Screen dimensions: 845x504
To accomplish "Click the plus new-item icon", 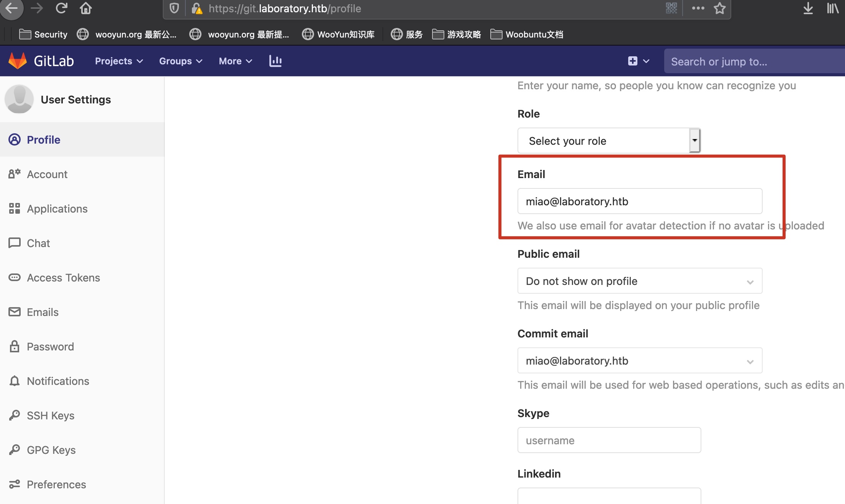I will coord(632,61).
